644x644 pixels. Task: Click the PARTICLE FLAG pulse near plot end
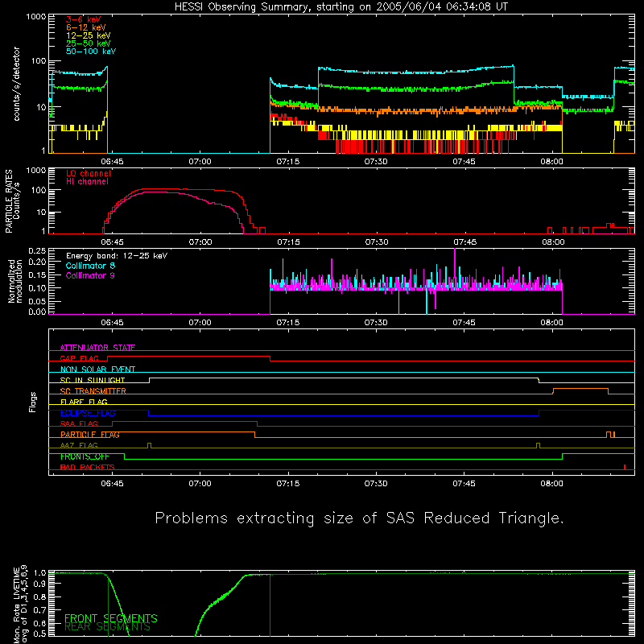point(610,435)
